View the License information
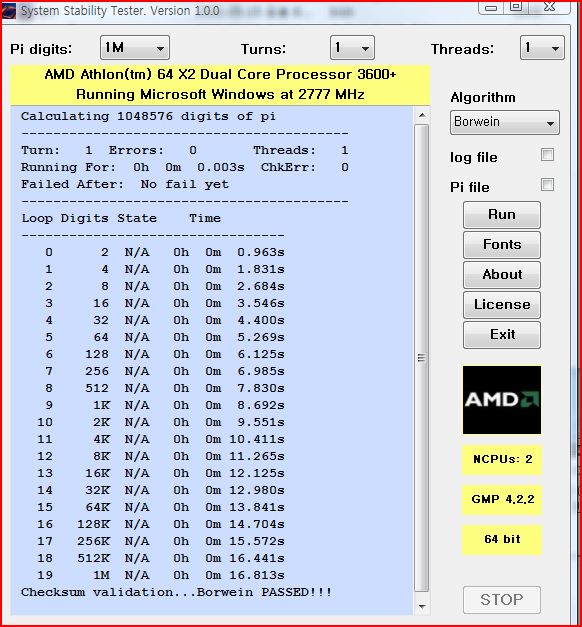The height and width of the screenshot is (627, 582). (x=502, y=305)
